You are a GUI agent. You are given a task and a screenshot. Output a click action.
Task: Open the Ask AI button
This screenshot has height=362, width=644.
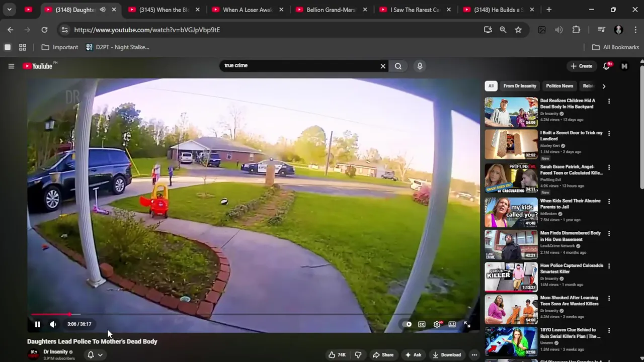(x=413, y=354)
